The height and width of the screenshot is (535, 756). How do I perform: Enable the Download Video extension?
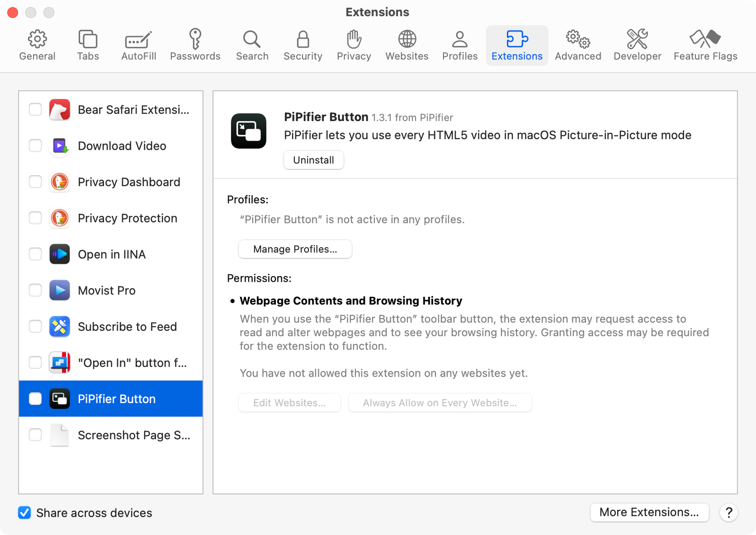[x=35, y=146]
